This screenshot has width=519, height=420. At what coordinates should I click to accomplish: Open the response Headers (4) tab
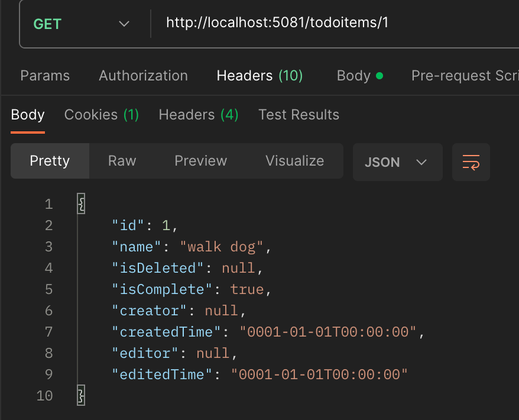pyautogui.click(x=199, y=115)
